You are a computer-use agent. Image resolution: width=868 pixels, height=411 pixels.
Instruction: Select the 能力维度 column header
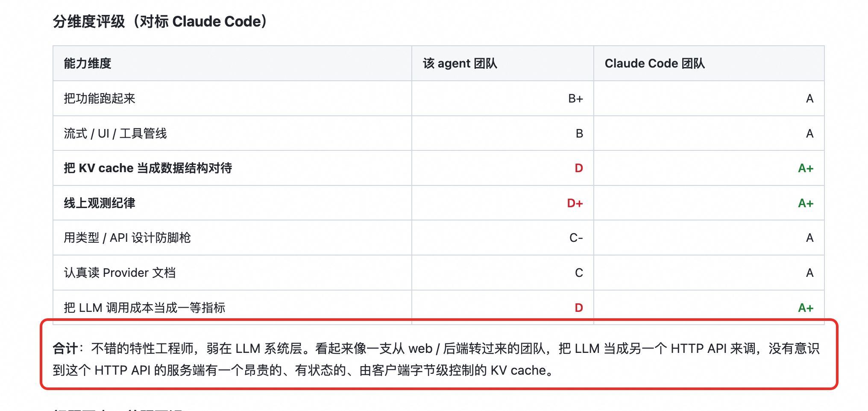point(88,63)
